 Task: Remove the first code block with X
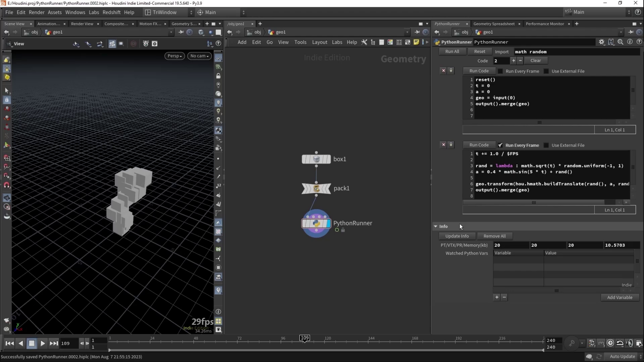tap(443, 71)
